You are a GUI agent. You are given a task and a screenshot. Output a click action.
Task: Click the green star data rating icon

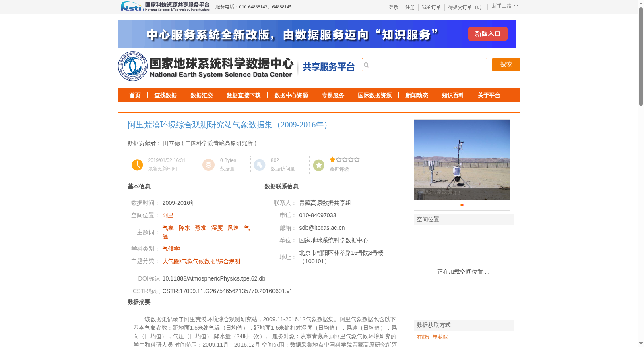[x=319, y=165]
